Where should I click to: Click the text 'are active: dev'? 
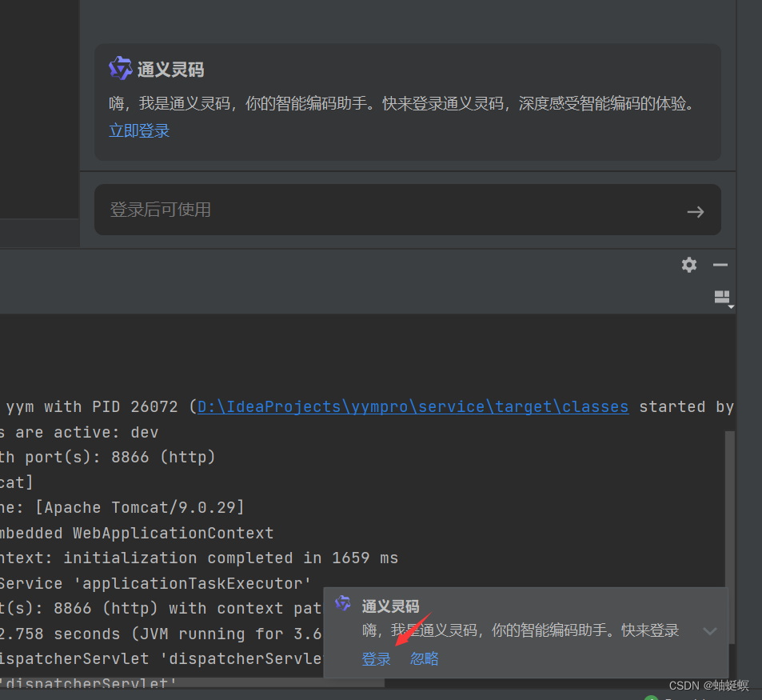point(86,432)
